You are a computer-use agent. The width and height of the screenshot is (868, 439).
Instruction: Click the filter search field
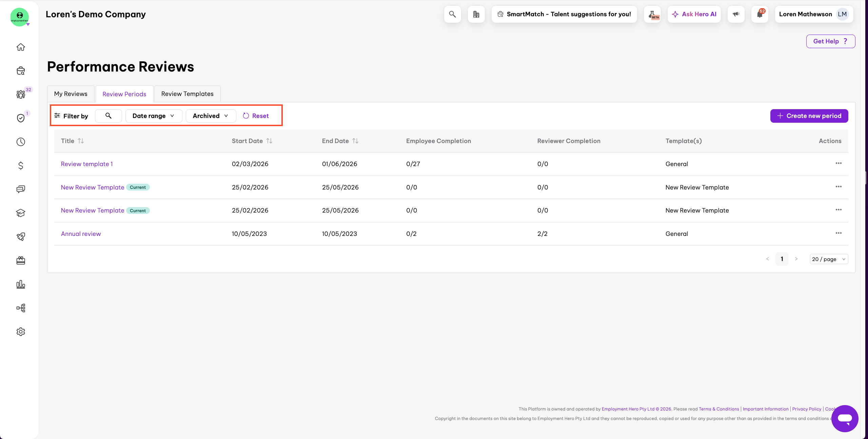108,116
